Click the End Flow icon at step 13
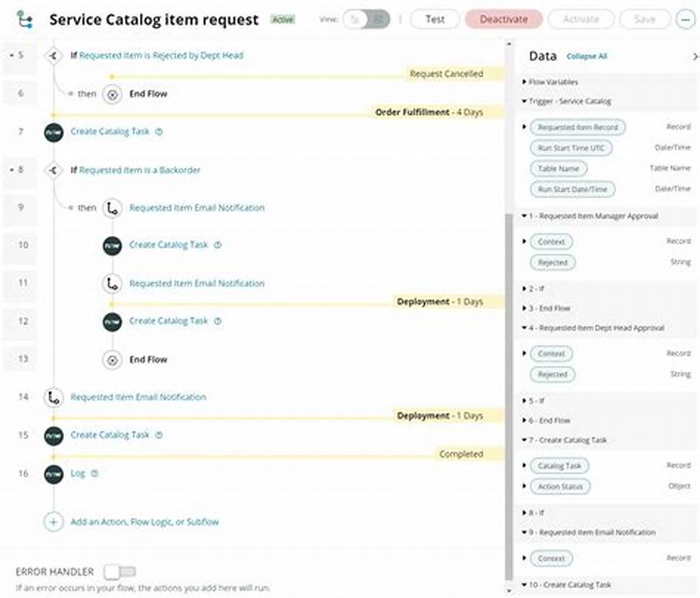Image resolution: width=700 pixels, height=598 pixels. point(111,359)
